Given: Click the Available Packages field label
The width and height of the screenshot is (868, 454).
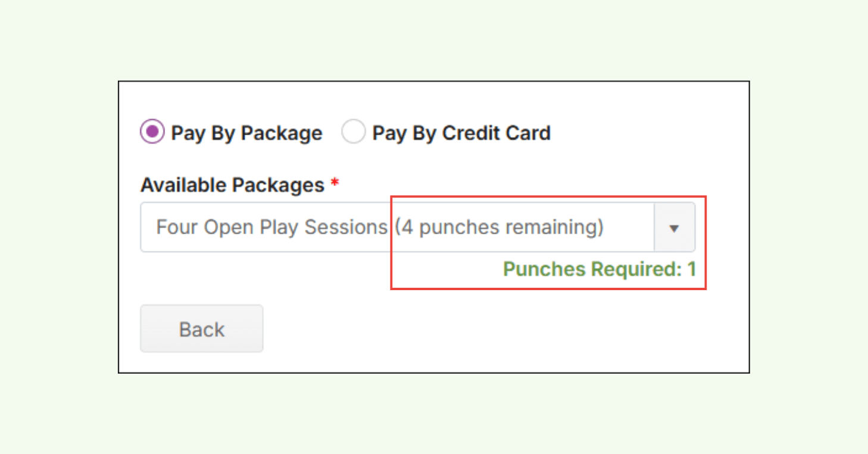Looking at the screenshot, I should coord(232,185).
